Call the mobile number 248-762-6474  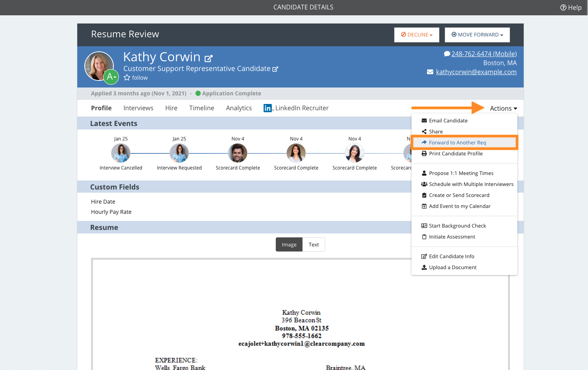tap(484, 54)
